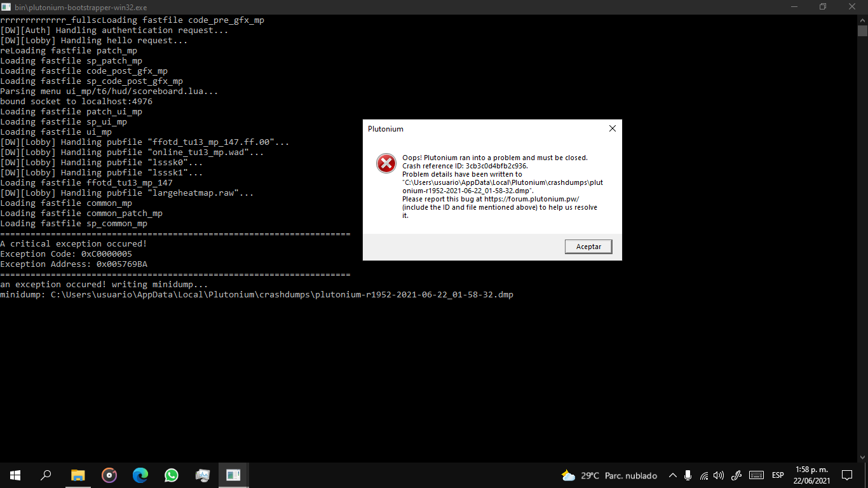
Task: Click 'Loading fastfile patch_ui_mp' line
Action: pos(71,112)
